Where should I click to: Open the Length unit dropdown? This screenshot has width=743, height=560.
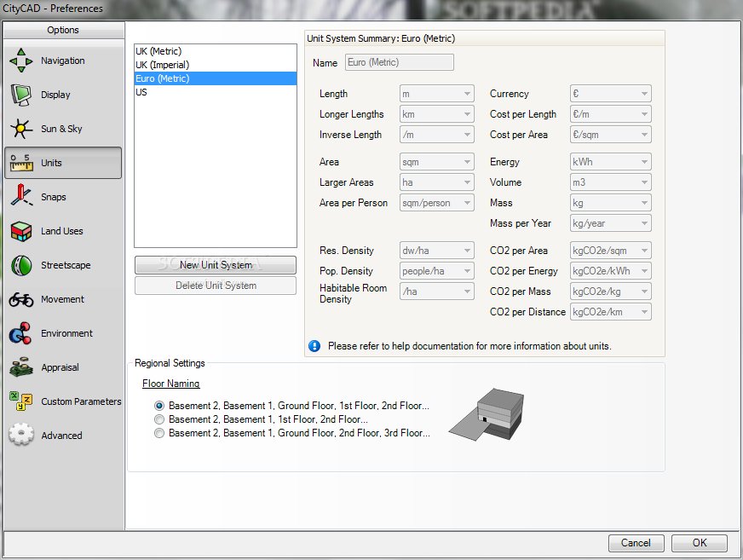(436, 94)
